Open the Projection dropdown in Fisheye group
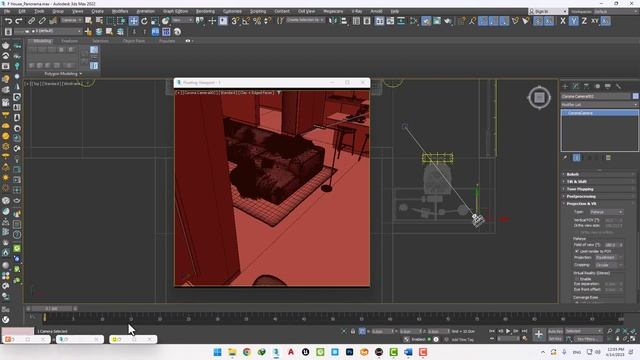The height and width of the screenshot is (360, 640). point(608,258)
